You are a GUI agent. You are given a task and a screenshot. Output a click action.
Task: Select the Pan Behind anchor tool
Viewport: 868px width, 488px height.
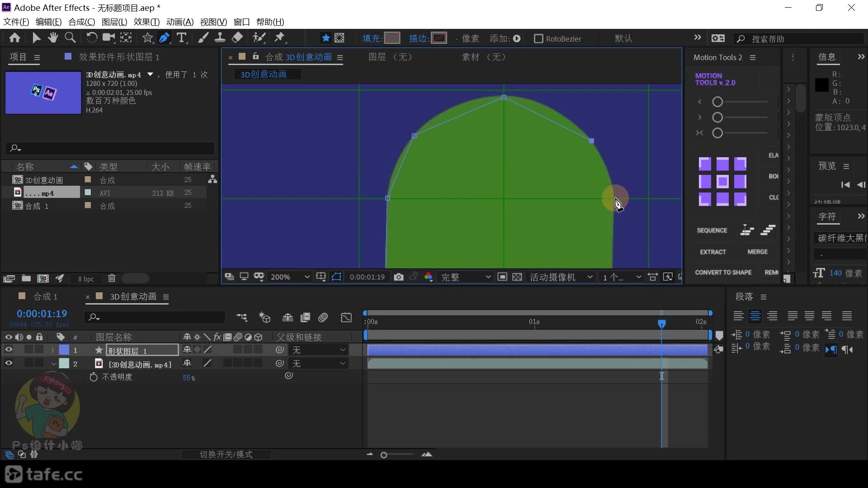126,38
